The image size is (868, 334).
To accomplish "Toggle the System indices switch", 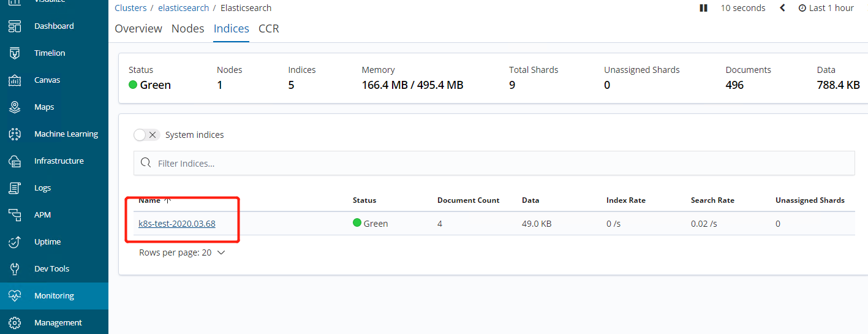I will (146, 135).
